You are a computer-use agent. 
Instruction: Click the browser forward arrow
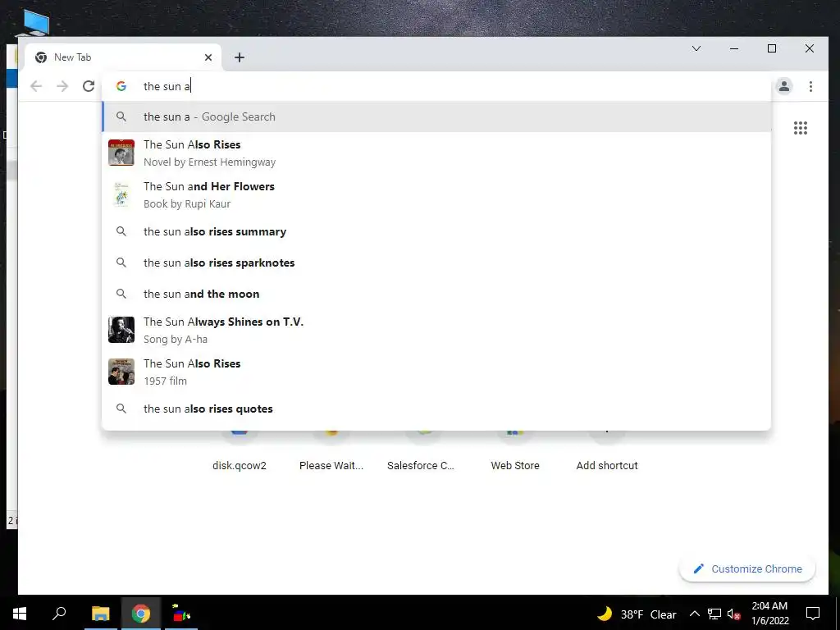62,86
